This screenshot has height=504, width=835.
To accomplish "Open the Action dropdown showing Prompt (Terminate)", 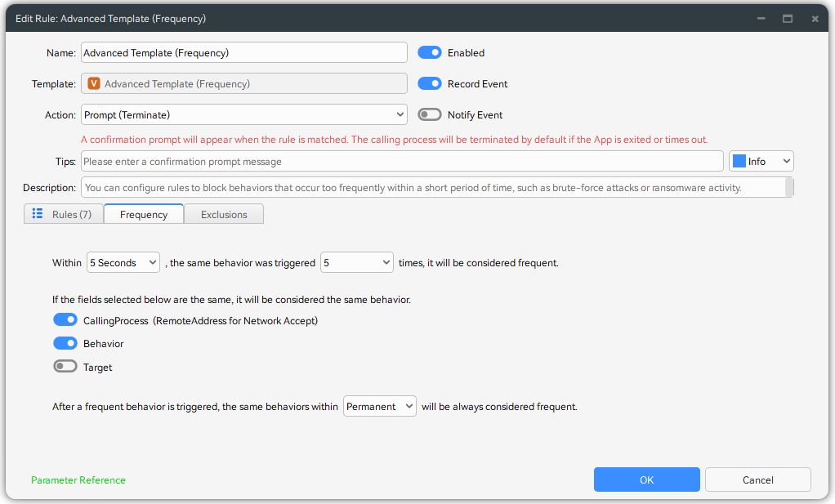I will [243, 115].
